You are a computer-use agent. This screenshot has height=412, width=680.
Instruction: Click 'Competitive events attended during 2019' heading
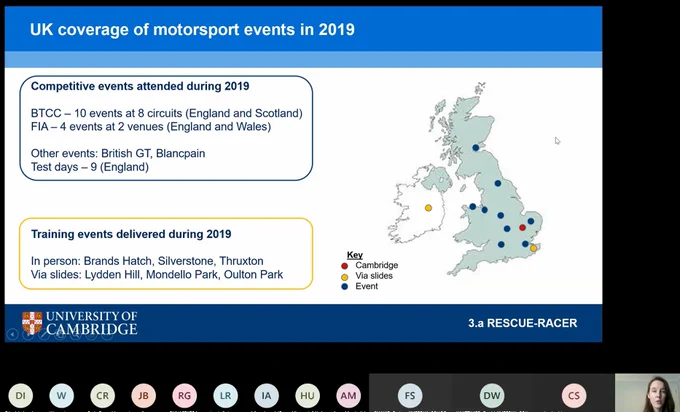(x=140, y=86)
